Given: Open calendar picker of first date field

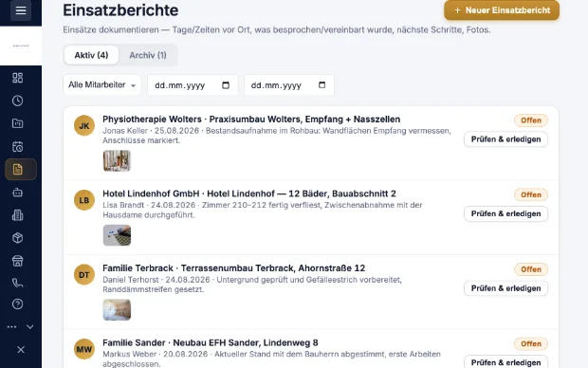Looking at the screenshot, I should 226,84.
